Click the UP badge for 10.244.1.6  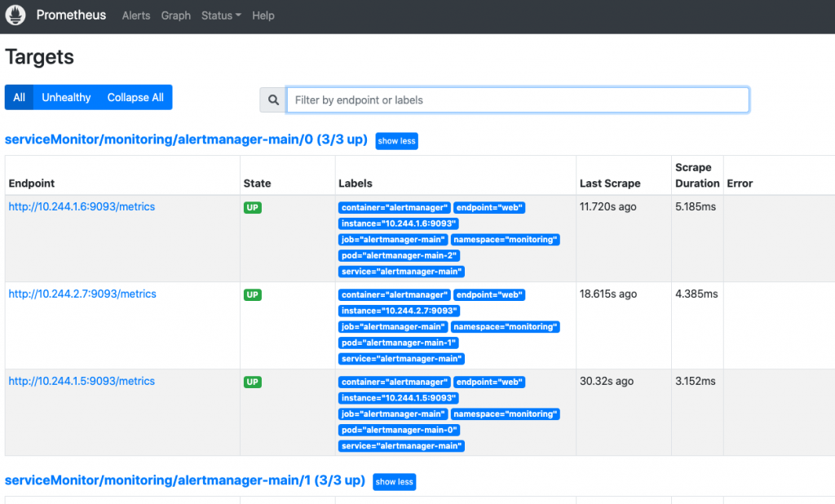click(x=253, y=208)
